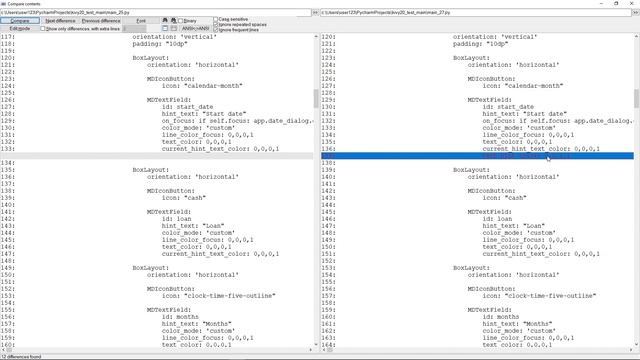The image size is (640, 360).
Task: Click 'id: start_date' on right line 130
Action: (508, 107)
